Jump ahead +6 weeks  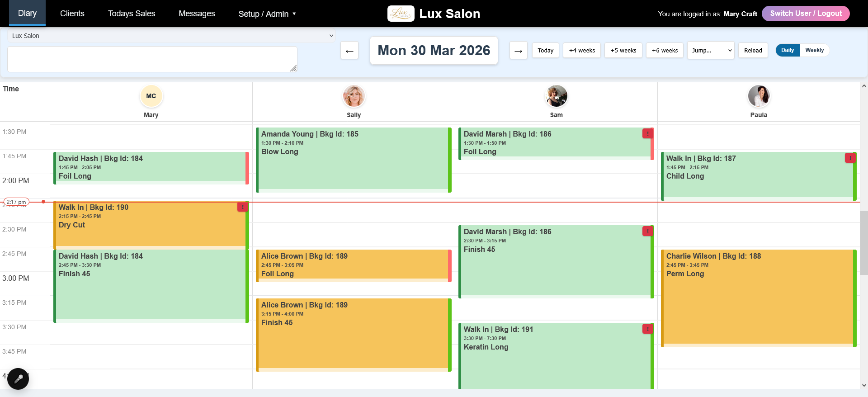[665, 51]
